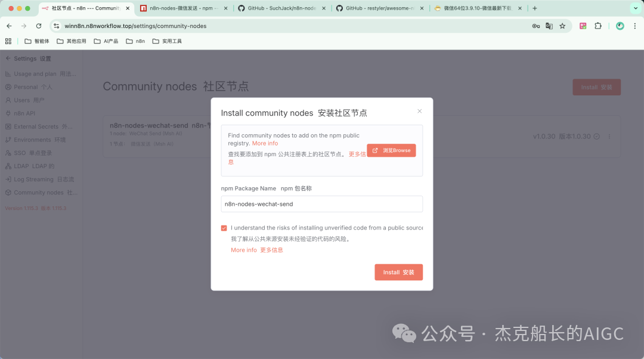
Task: Click the v1.0.30 version status icon
Action: tap(596, 137)
